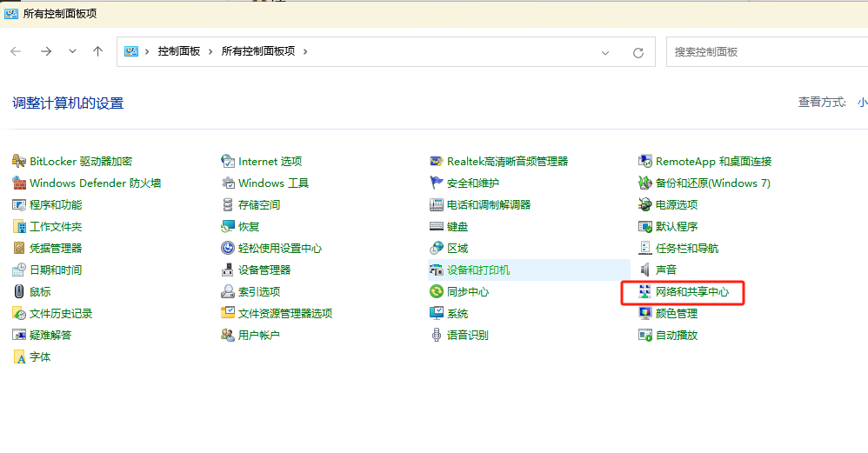Viewport: 868px width, 453px height.
Task: Click the Windows Defender 防火墙 icon
Action: (20, 183)
